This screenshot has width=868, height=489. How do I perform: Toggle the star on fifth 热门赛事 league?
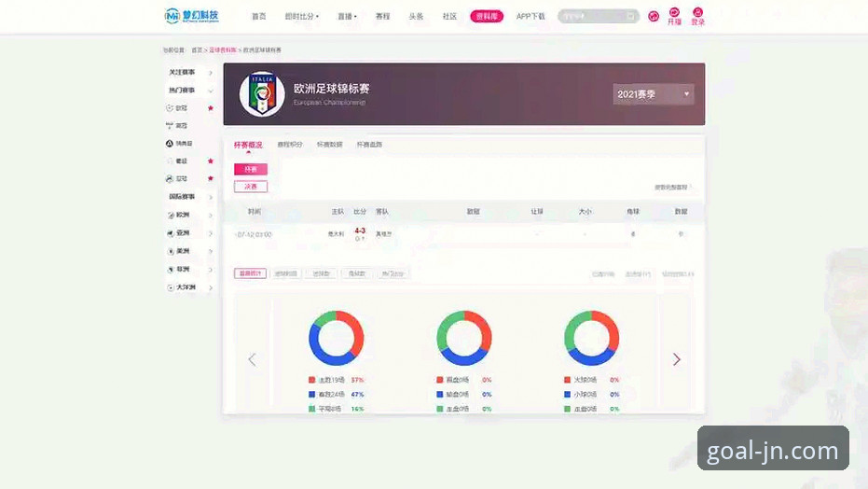(x=211, y=179)
